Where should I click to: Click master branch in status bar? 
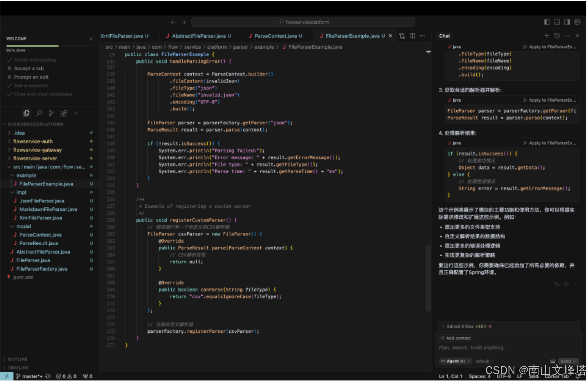[29, 376]
